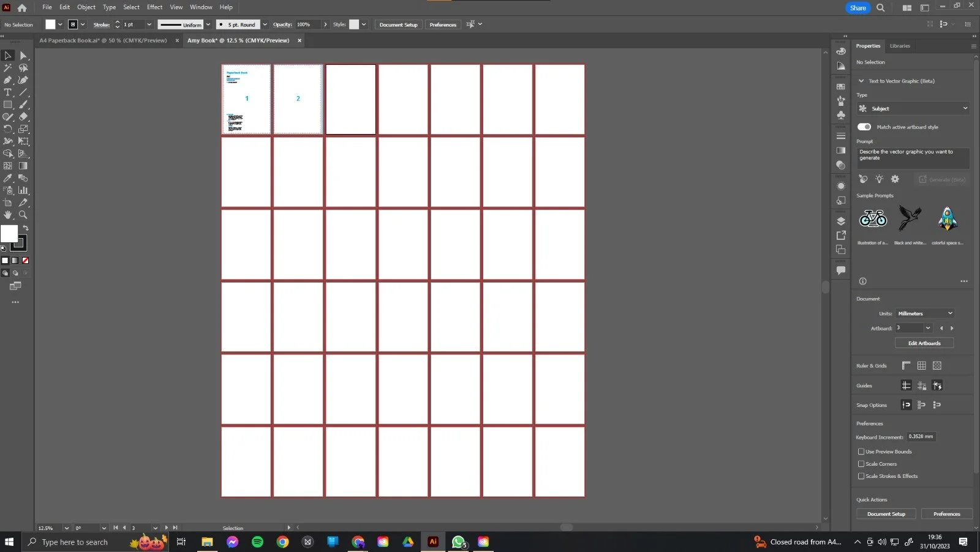Click the Share button
This screenshot has height=552, width=980.
858,8
